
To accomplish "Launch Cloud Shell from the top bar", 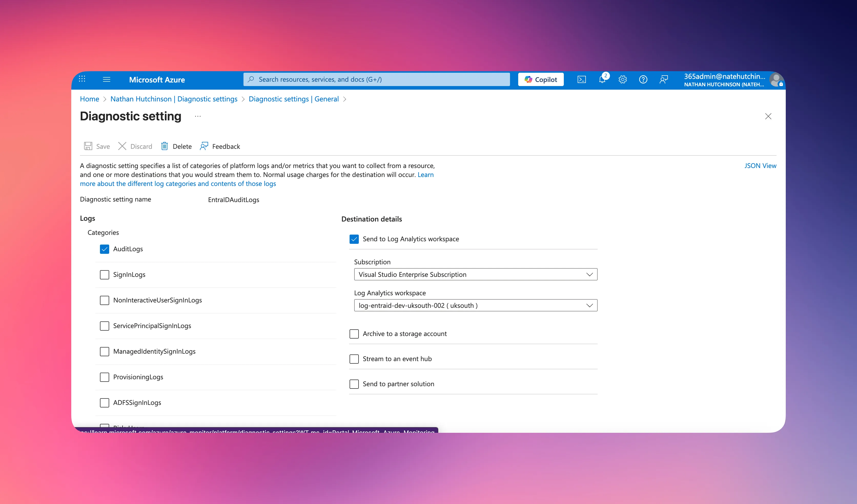I will pyautogui.click(x=581, y=80).
